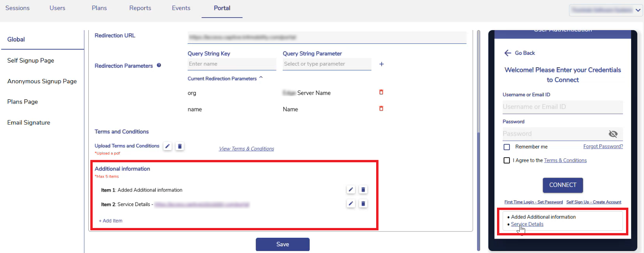Edit Item 2 Service Details
The width and height of the screenshot is (644, 253).
[x=351, y=204]
